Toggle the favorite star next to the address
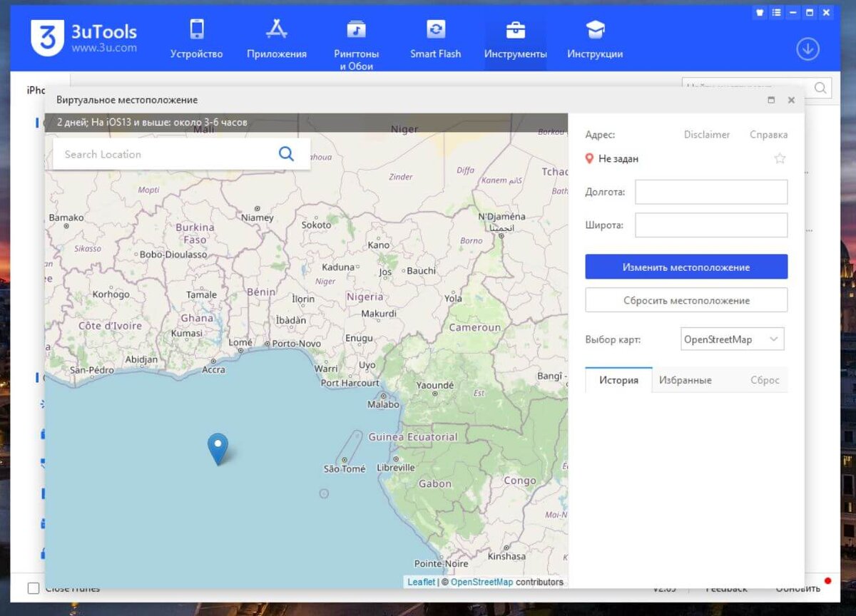This screenshot has width=856, height=616. [780, 158]
